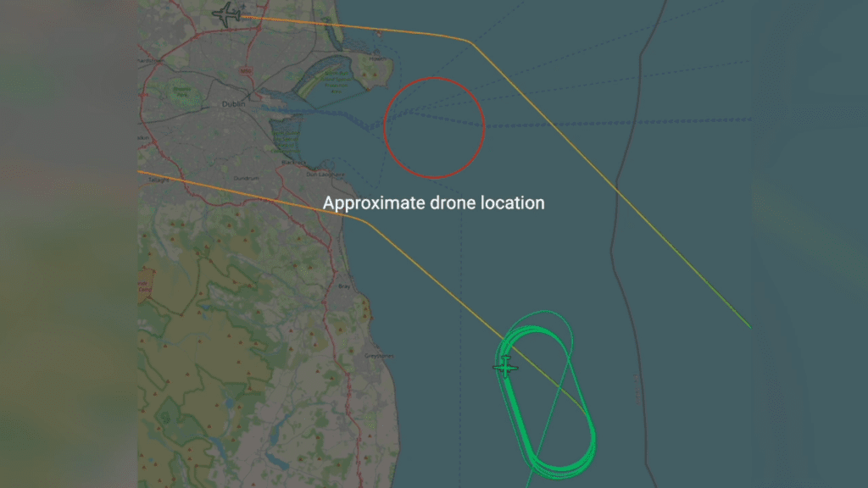Select the Dundrum label
Screen dimensions: 868x488
(246, 178)
